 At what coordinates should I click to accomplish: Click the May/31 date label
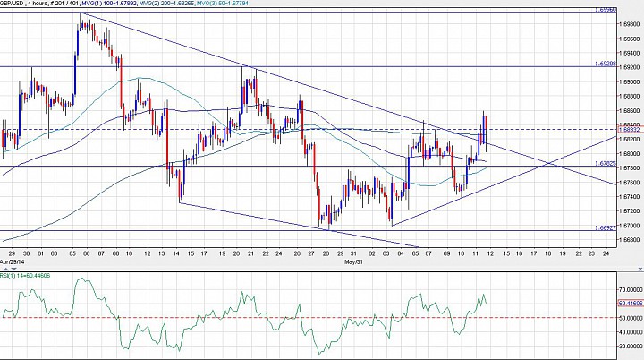[x=353, y=261]
